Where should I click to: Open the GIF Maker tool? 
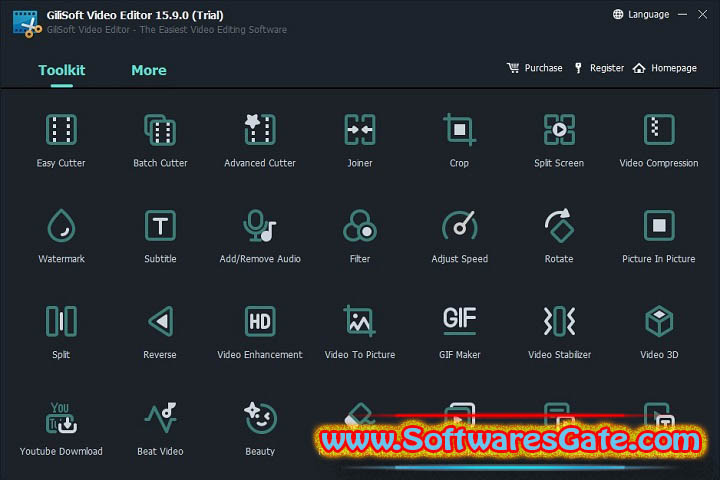(x=459, y=333)
